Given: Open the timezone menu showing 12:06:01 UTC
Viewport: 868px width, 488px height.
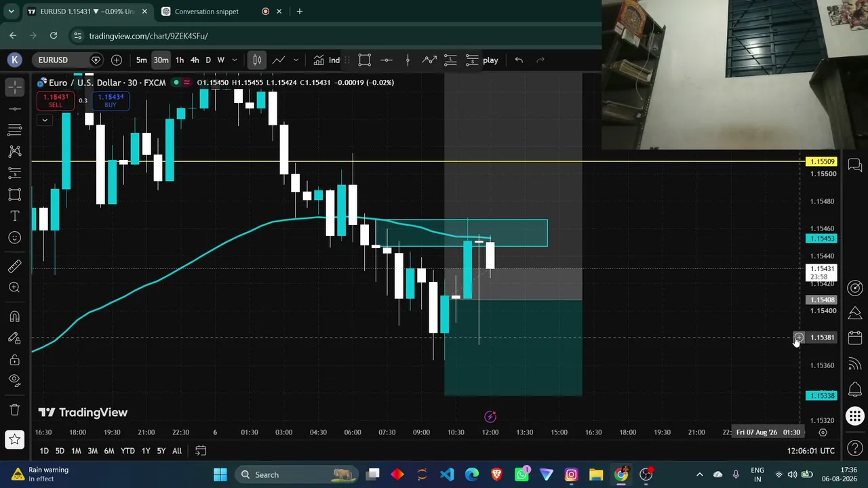Looking at the screenshot, I should point(811,451).
